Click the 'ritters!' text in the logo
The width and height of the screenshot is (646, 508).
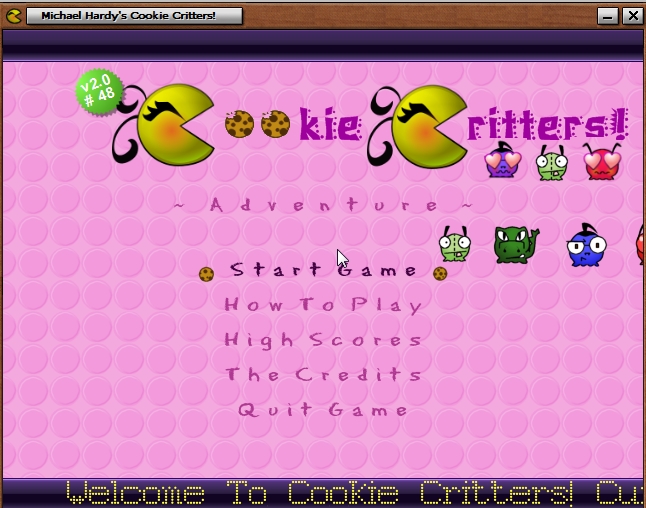click(548, 124)
